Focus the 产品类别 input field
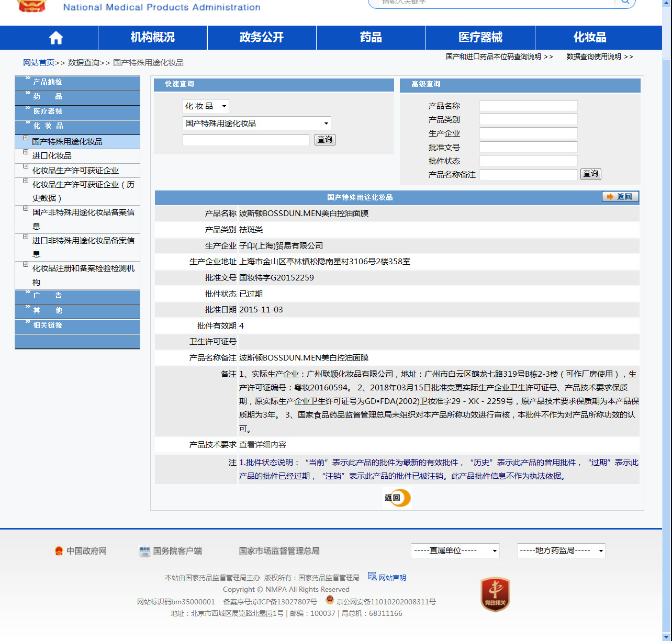This screenshot has height=641, width=672. pos(529,119)
